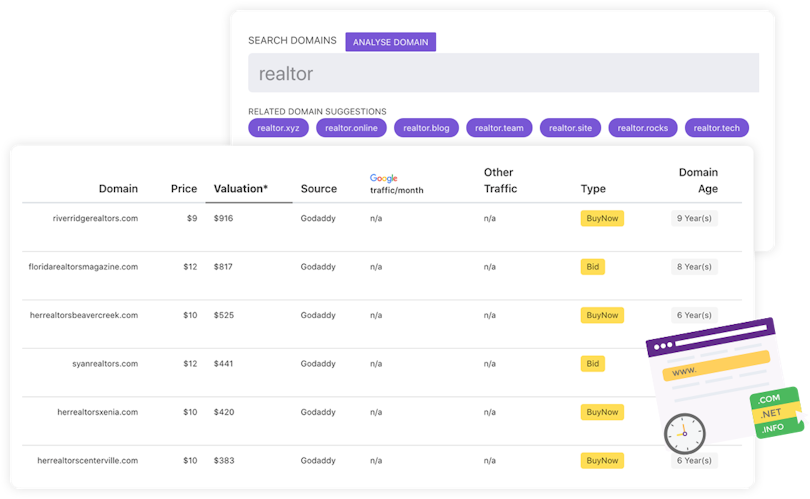Select the Search Domains tab
This screenshot has height=499, width=810.
click(292, 42)
